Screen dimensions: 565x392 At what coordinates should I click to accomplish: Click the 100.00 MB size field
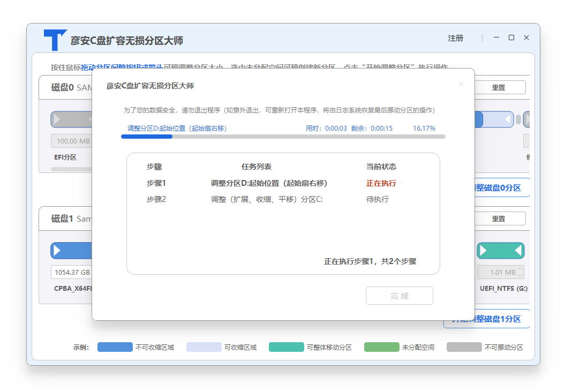[x=72, y=141]
